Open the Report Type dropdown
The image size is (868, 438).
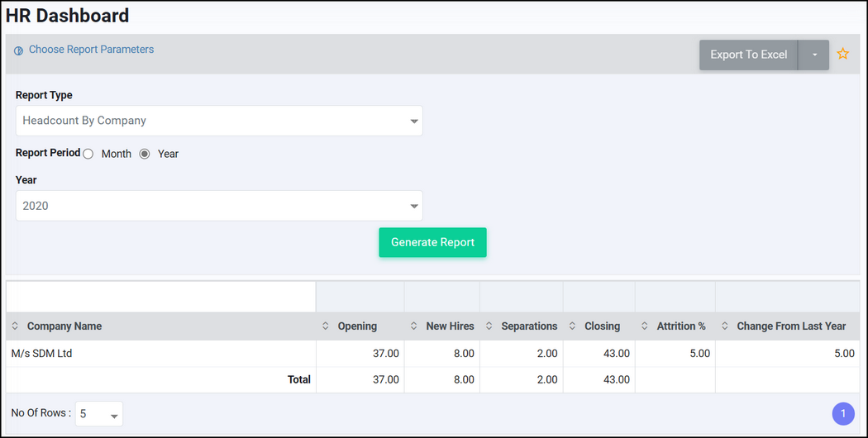click(x=219, y=121)
